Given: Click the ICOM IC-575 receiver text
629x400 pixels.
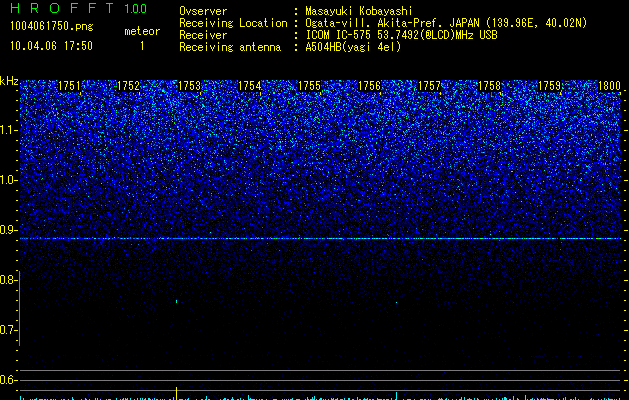Looking at the screenshot, I should (401, 35).
